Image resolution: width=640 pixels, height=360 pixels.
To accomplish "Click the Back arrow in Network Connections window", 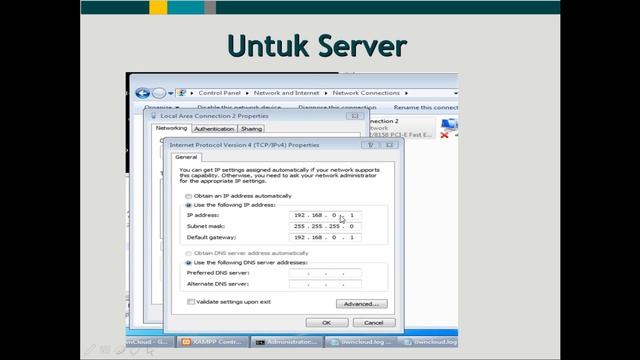I will [142, 93].
